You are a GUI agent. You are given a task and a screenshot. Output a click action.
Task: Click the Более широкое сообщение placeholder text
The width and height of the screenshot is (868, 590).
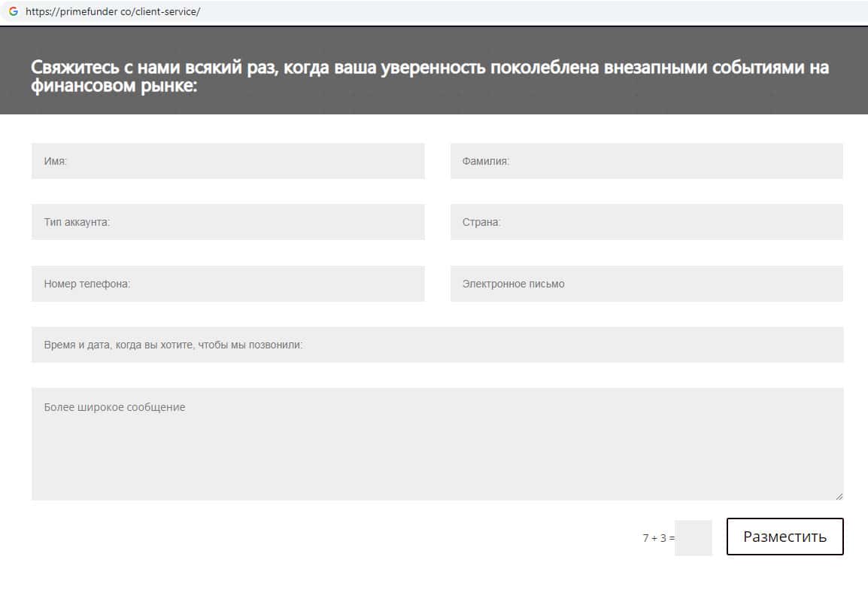114,407
